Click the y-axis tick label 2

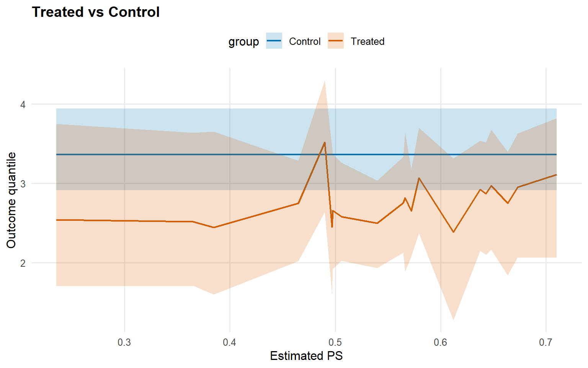(x=23, y=263)
